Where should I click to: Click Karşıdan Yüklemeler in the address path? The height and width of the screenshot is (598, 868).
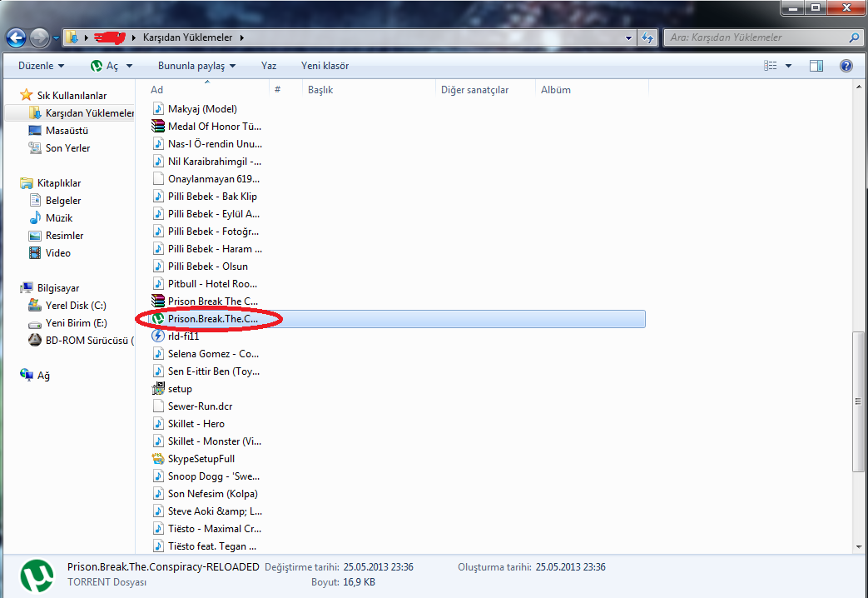[187, 37]
